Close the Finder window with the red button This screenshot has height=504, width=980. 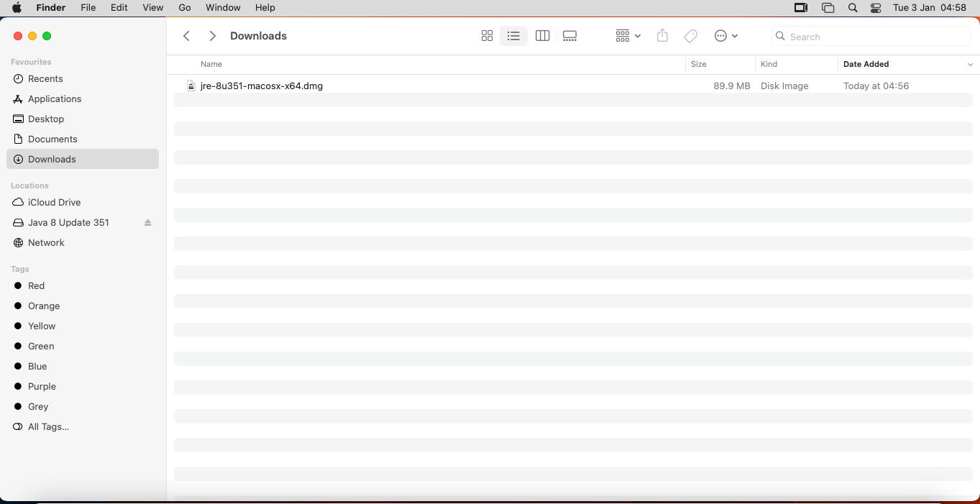pyautogui.click(x=18, y=36)
